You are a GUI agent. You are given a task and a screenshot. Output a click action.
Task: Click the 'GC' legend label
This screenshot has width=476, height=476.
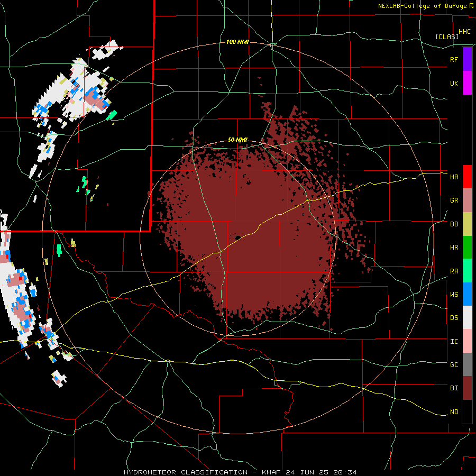[x=454, y=365]
